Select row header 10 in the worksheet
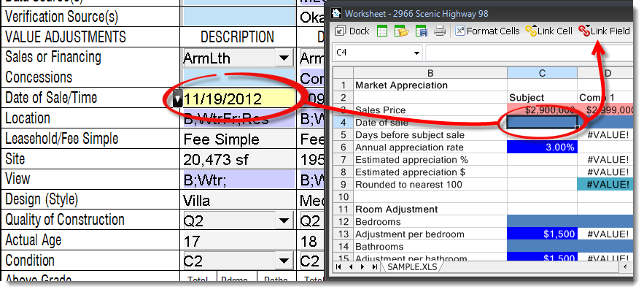 click(343, 197)
